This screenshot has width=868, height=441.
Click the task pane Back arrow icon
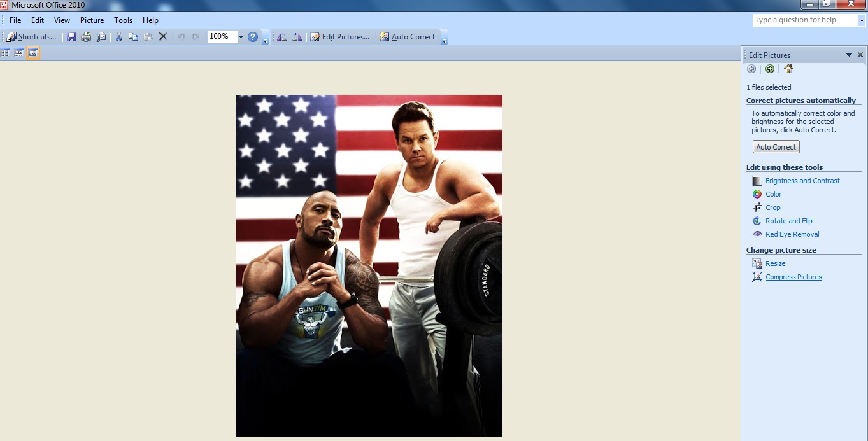point(751,69)
